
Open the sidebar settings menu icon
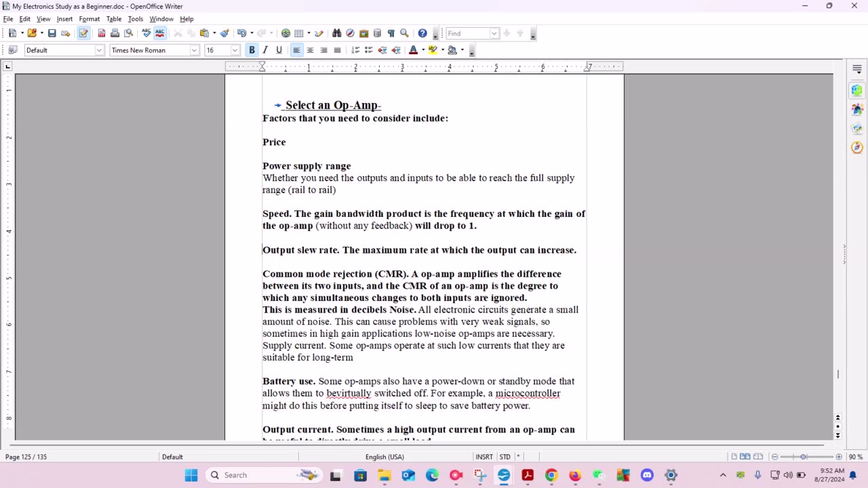857,69
